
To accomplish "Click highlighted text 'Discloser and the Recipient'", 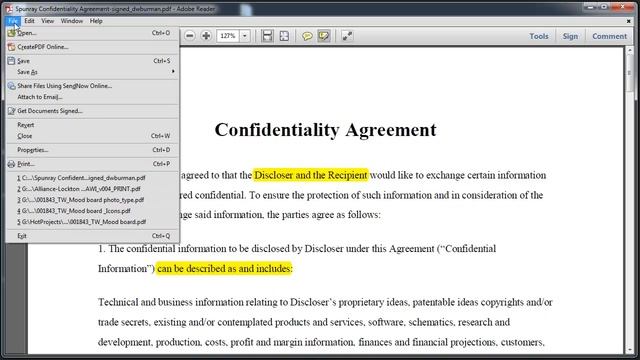I will click(x=311, y=175).
